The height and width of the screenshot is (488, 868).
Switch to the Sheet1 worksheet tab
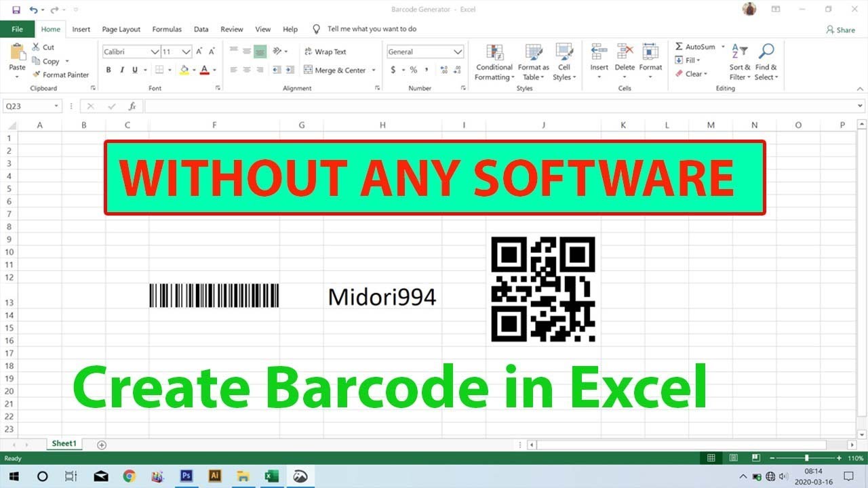pos(64,444)
